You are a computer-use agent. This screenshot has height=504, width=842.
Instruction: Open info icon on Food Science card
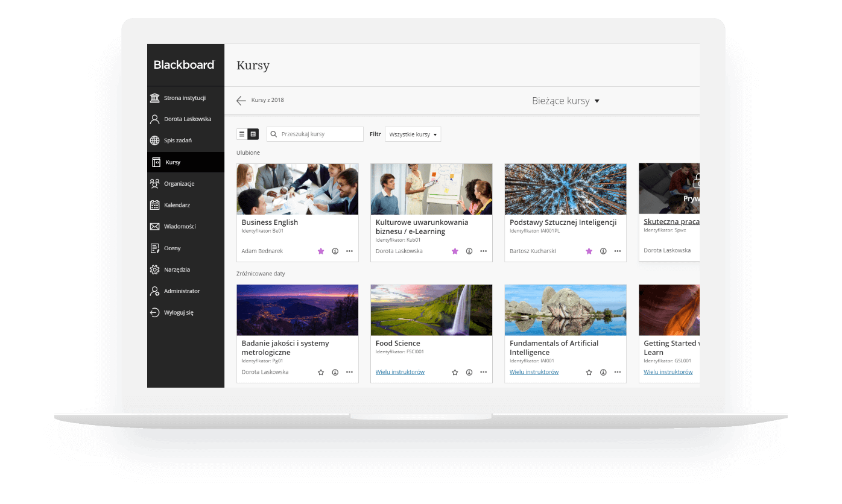469,373
